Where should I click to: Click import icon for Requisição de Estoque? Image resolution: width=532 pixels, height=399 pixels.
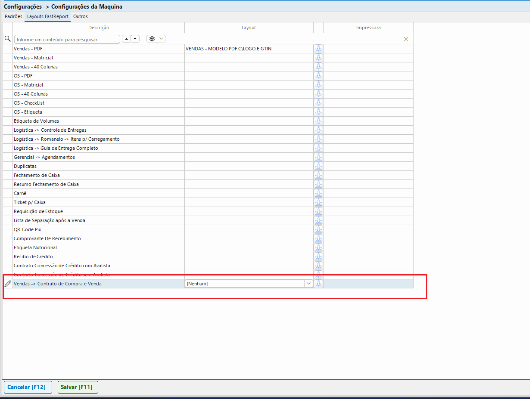click(318, 211)
